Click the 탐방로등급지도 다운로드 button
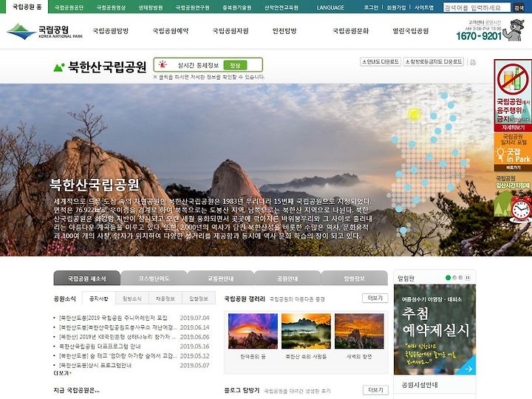The width and height of the screenshot is (532, 399). point(434,62)
